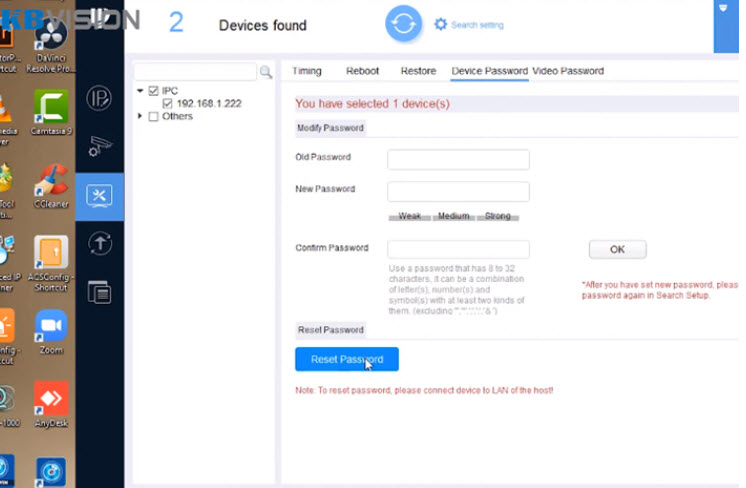Click the Reset Password section header label
Image resolution: width=746 pixels, height=488 pixels.
331,330
